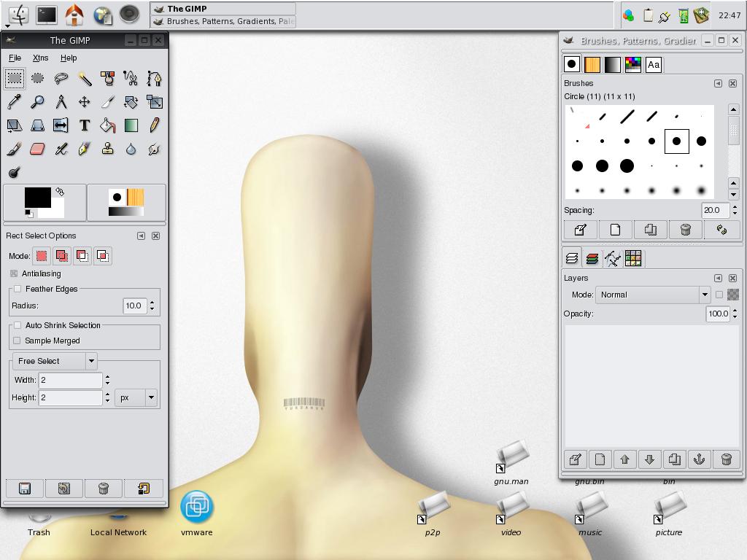The height and width of the screenshot is (560, 747).
Task: Step the brush Spacing spinner
Action: click(x=735, y=210)
